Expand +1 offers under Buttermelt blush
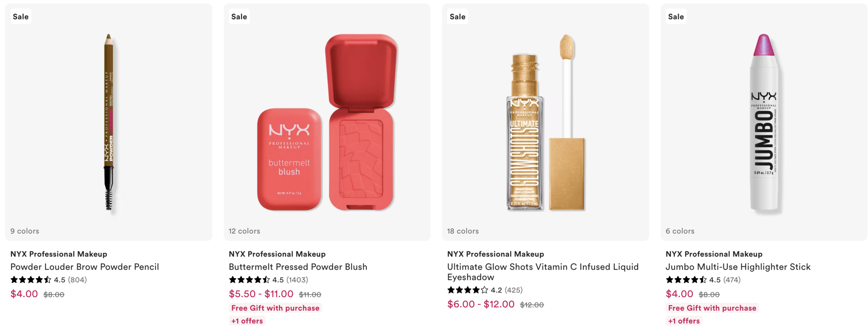The width and height of the screenshot is (868, 327). click(x=247, y=321)
